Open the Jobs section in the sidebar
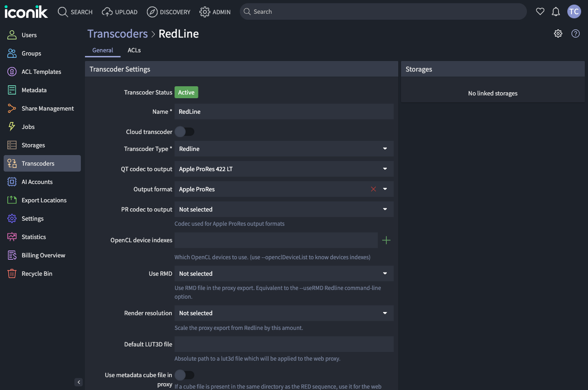This screenshot has height=390, width=588. pos(28,127)
